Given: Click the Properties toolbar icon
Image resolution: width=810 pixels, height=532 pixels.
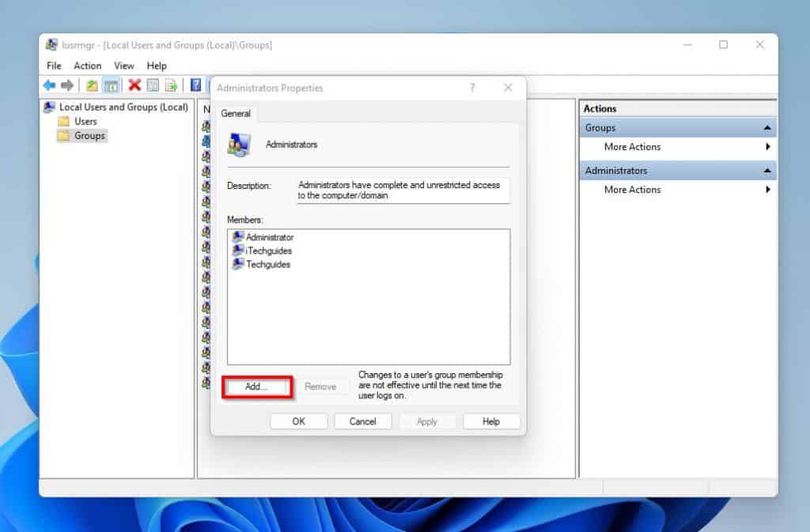Looking at the screenshot, I should pos(153,85).
